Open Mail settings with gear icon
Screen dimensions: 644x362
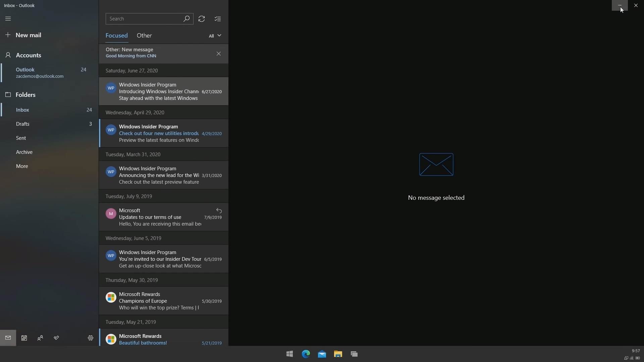point(90,338)
